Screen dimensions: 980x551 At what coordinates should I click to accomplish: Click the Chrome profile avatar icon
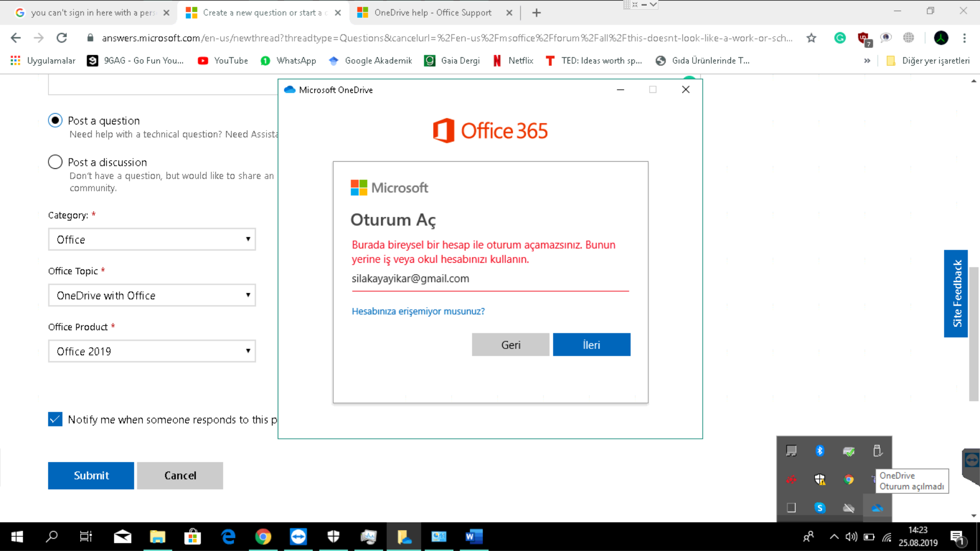pyautogui.click(x=941, y=38)
